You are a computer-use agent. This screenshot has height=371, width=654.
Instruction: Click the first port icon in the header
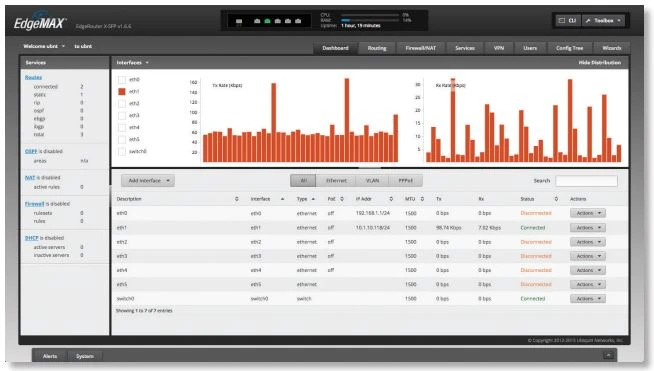coord(239,21)
